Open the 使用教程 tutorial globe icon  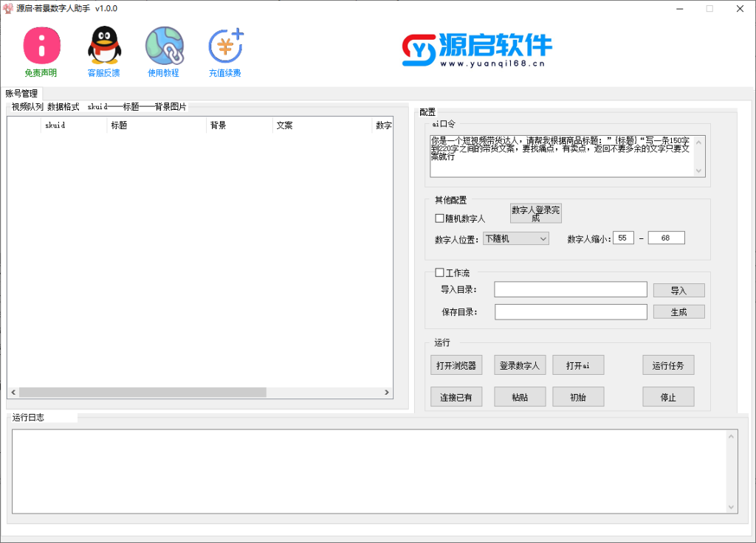(163, 46)
